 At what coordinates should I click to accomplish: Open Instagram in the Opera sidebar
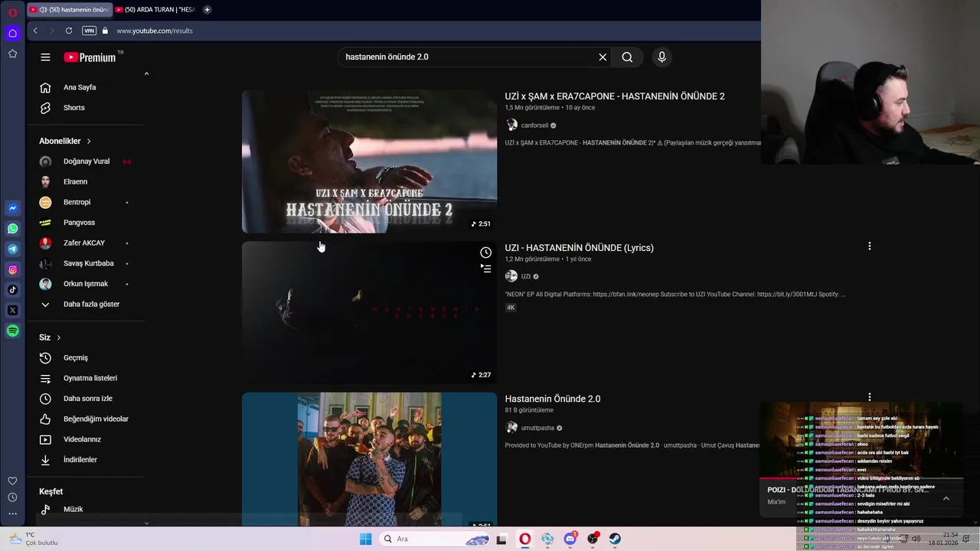pyautogui.click(x=13, y=269)
